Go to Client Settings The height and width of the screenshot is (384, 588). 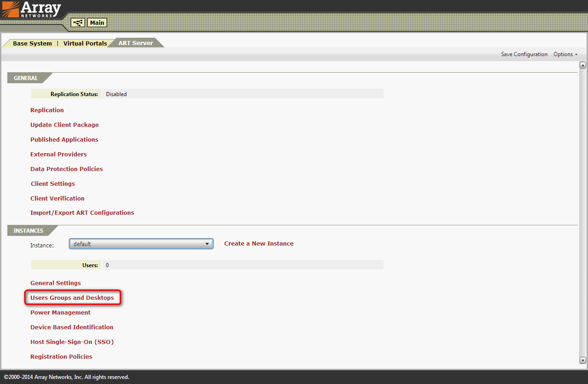[53, 184]
